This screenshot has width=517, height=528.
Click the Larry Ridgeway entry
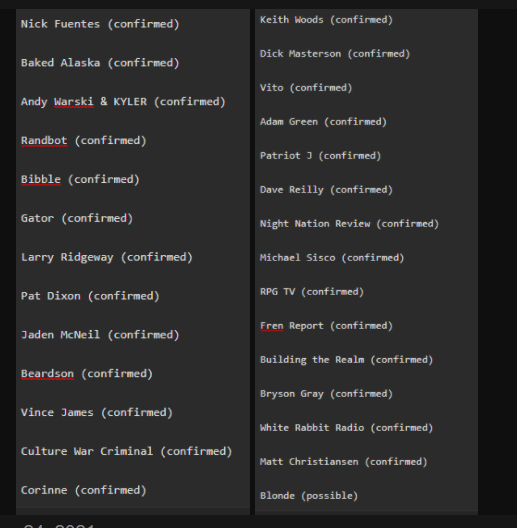click(106, 257)
